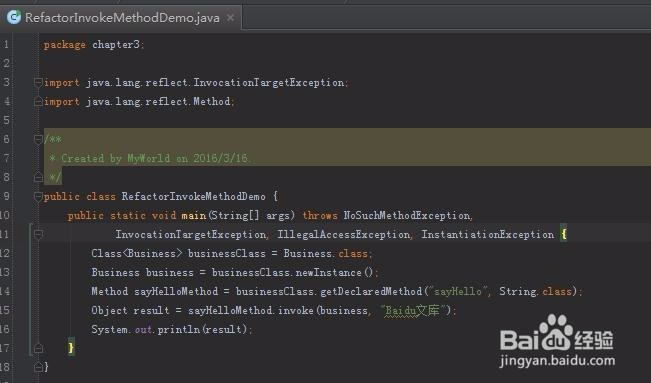Collapse the imports fold at line 3
Screen dimensions: 651x383
point(38,82)
